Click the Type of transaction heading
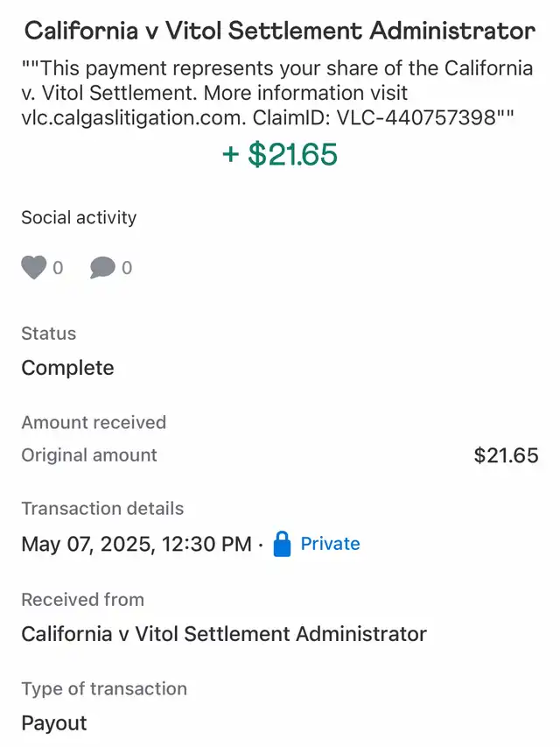This screenshot has width=560, height=747. [104, 689]
